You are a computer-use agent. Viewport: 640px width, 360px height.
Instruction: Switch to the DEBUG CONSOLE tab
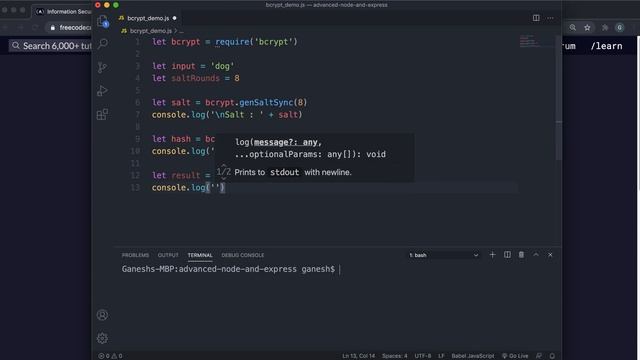pos(242,255)
